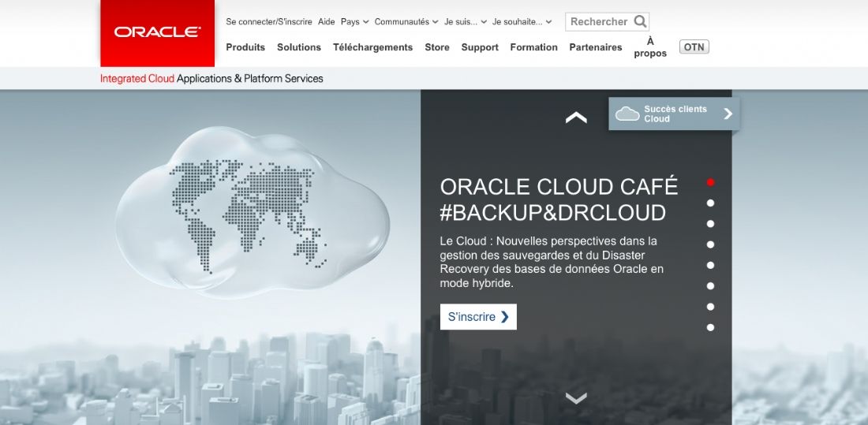The width and height of the screenshot is (868, 425).
Task: Click the cloud world map image
Action: pos(252,213)
